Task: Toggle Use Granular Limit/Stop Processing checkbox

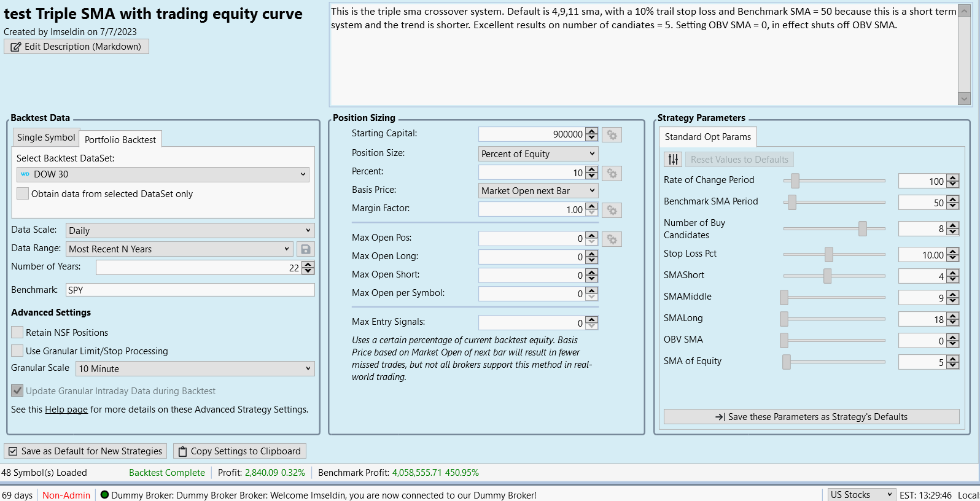Action: click(18, 351)
